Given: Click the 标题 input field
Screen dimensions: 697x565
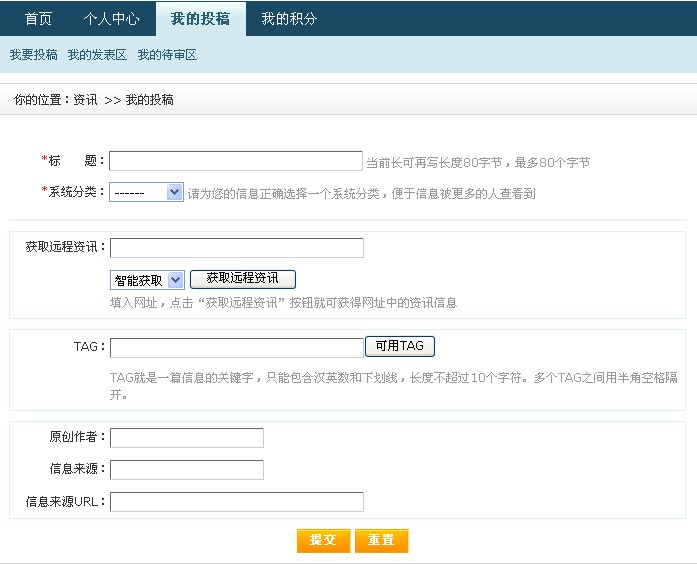Looking at the screenshot, I should coord(236,161).
